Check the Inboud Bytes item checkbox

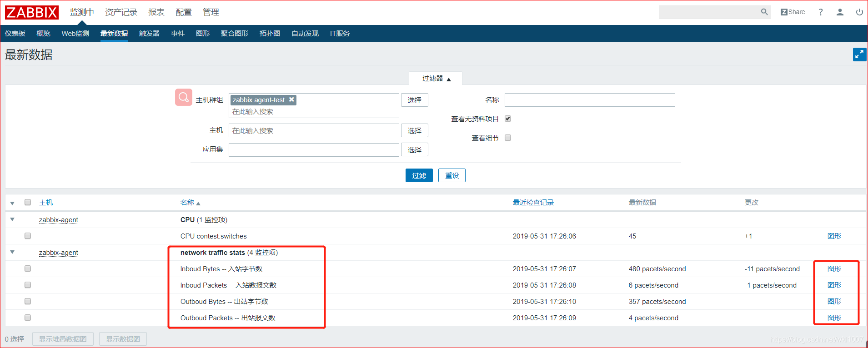tap(28, 268)
